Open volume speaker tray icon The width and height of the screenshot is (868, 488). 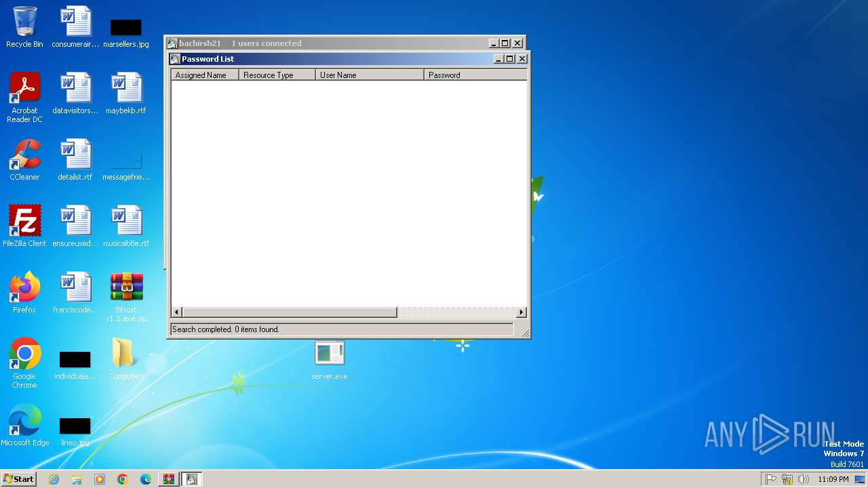coord(804,479)
